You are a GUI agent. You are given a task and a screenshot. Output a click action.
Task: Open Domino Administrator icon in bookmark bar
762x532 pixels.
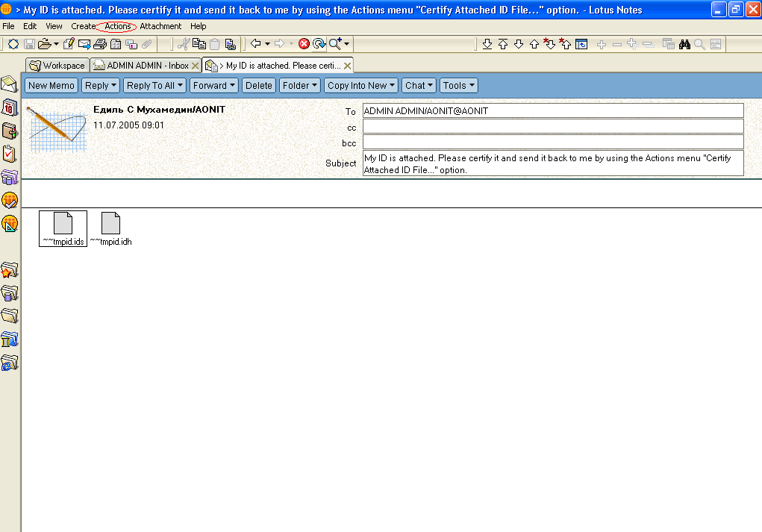pyautogui.click(x=9, y=200)
